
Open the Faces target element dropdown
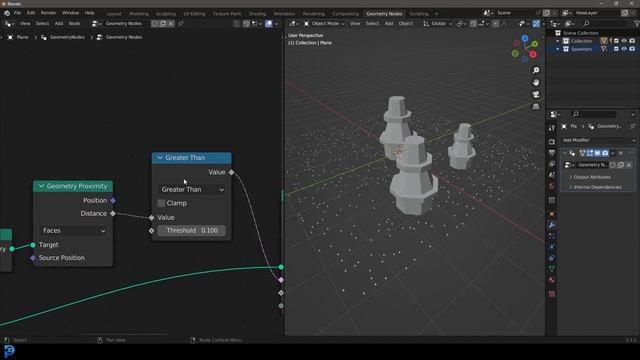pyautogui.click(x=74, y=231)
